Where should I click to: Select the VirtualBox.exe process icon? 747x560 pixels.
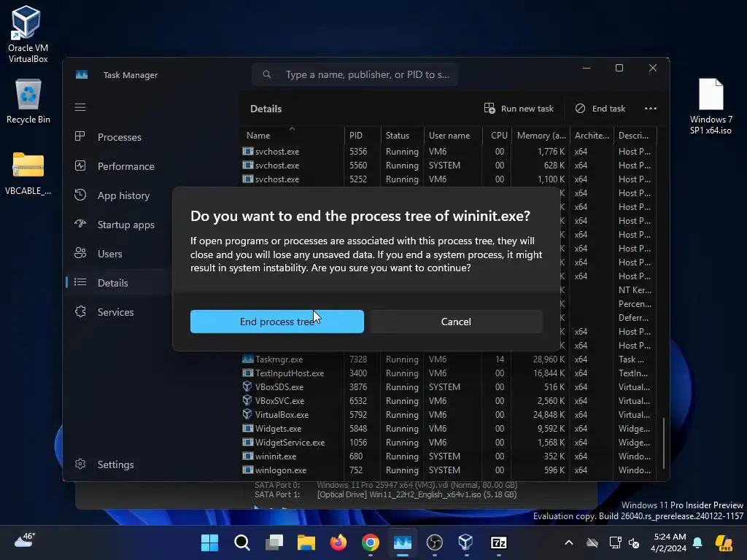point(247,414)
